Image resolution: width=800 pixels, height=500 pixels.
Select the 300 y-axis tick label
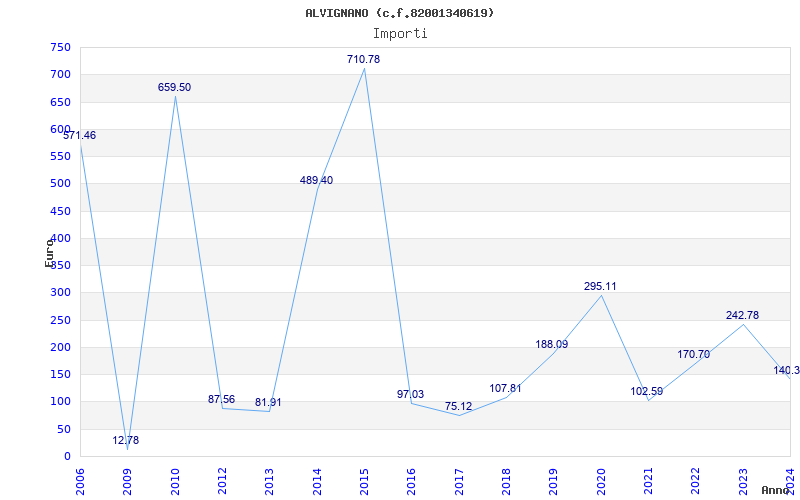coord(61,293)
